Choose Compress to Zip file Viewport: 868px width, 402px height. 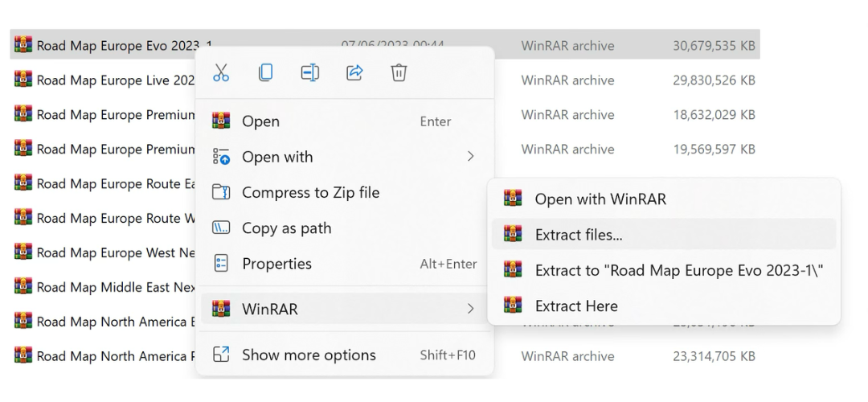pyautogui.click(x=310, y=193)
